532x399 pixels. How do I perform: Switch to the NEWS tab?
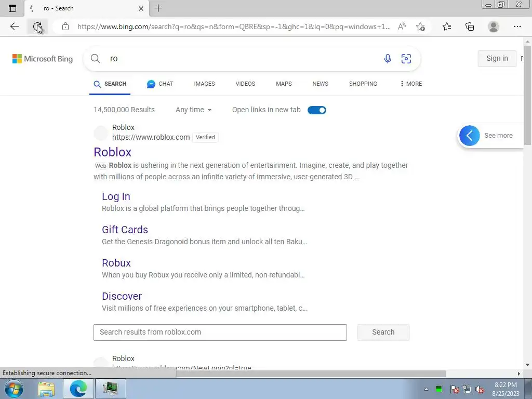point(320,84)
